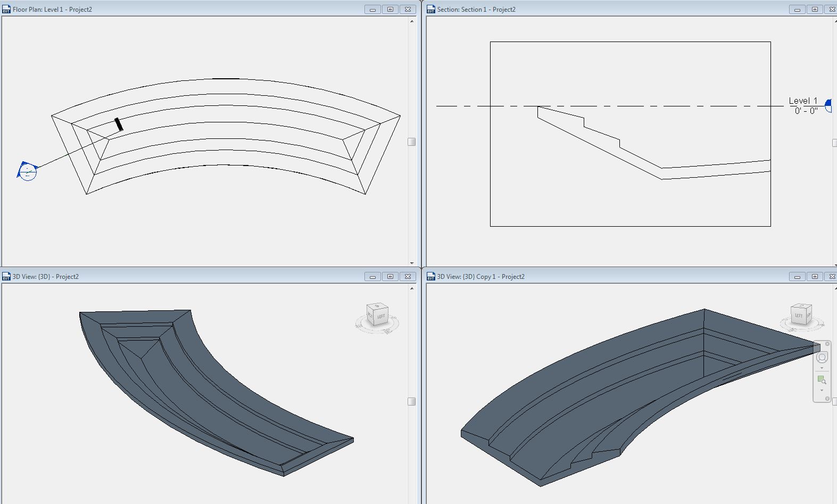Click the LEFT face of the {3D} view's ViewCube
837x504 pixels.
(x=381, y=316)
